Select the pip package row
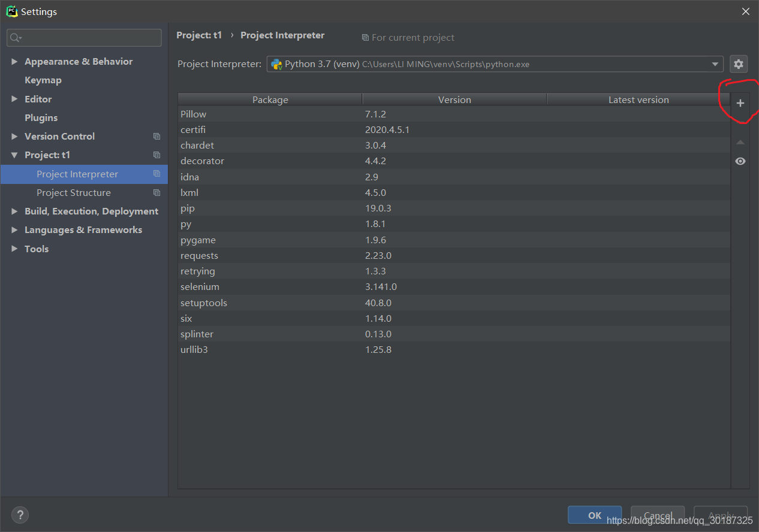Viewport: 759px width, 532px height. [x=454, y=208]
